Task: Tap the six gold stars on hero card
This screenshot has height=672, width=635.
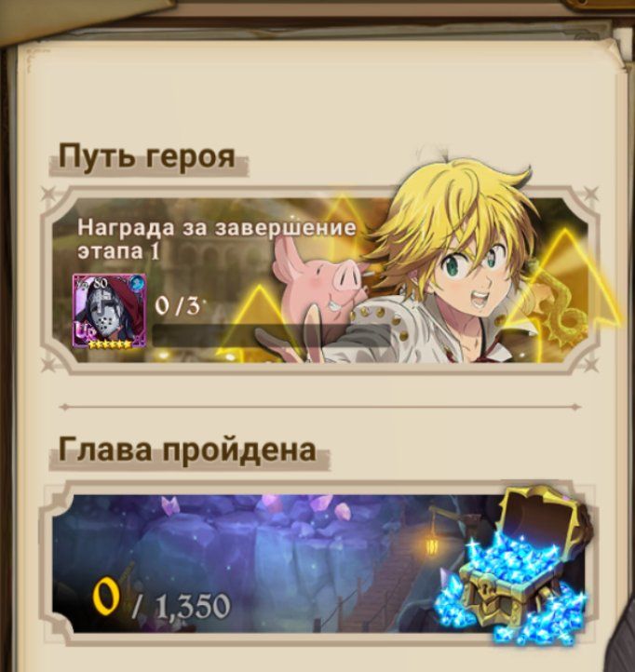Action: pyautogui.click(x=109, y=343)
